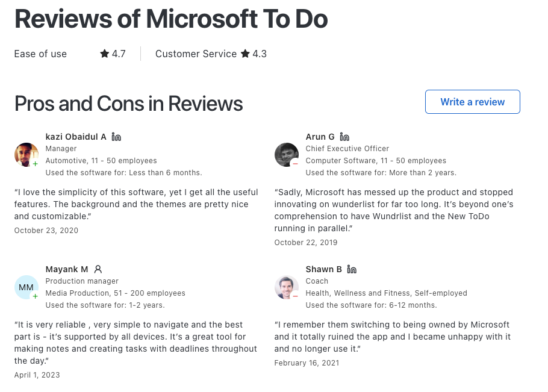Click the Pros and Cons in Reviews heading
This screenshot has width=548, height=392.
[129, 104]
